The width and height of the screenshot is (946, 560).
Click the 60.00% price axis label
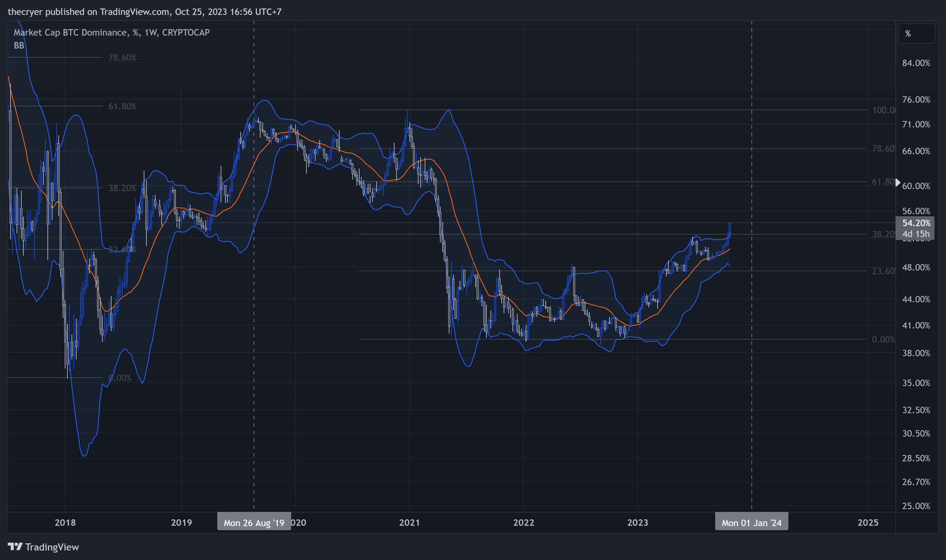(x=916, y=186)
